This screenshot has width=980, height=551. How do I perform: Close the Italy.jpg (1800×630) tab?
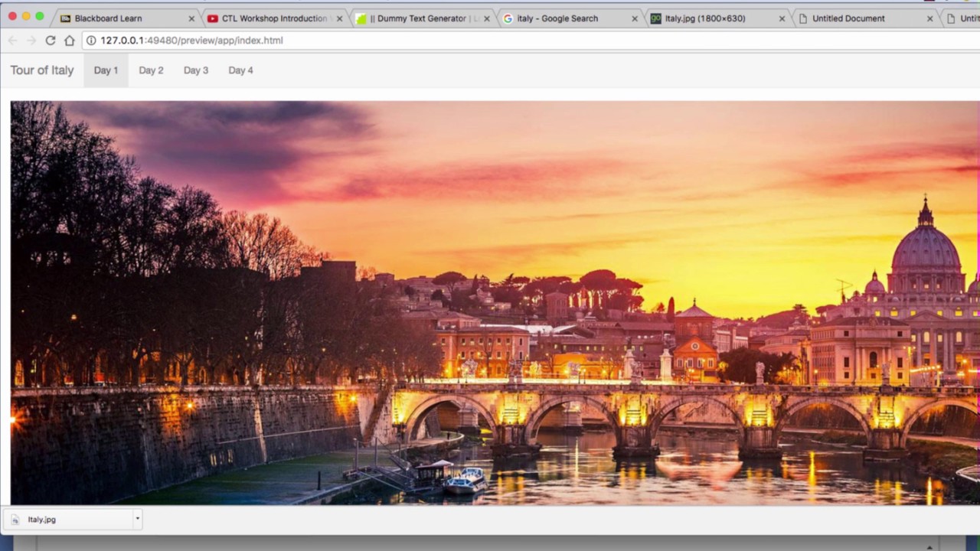click(782, 18)
